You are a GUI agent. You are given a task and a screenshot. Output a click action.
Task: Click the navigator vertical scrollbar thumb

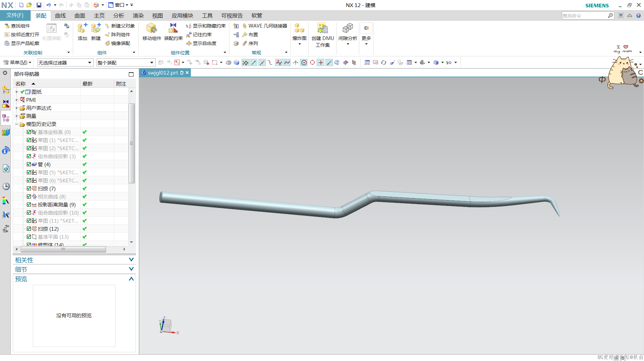(132, 143)
